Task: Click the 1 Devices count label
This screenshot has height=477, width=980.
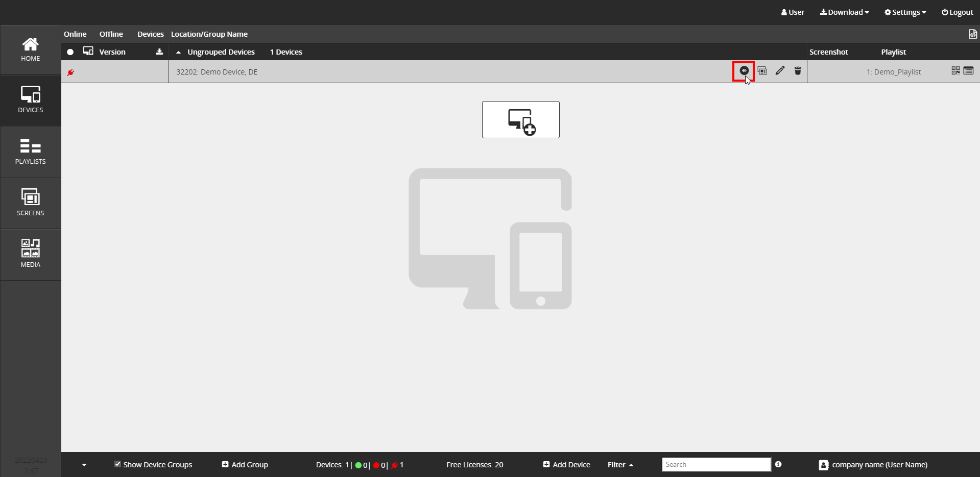Action: click(x=286, y=52)
